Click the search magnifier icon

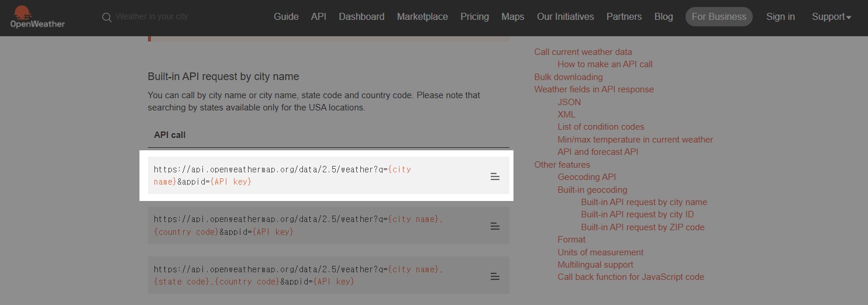[x=106, y=18]
